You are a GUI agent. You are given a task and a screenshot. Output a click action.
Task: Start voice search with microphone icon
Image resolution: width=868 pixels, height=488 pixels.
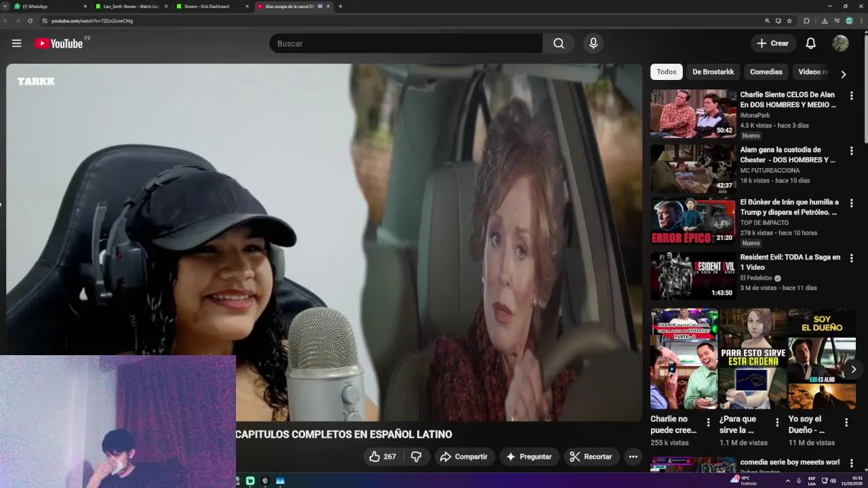point(593,43)
